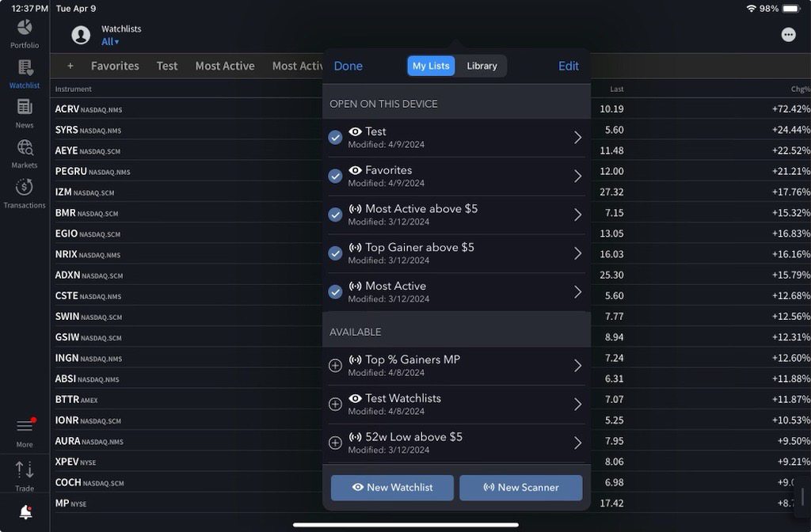Tap scanner icon beside Top Gainer above $5
Viewport: 811px width, 532px height.
355,248
